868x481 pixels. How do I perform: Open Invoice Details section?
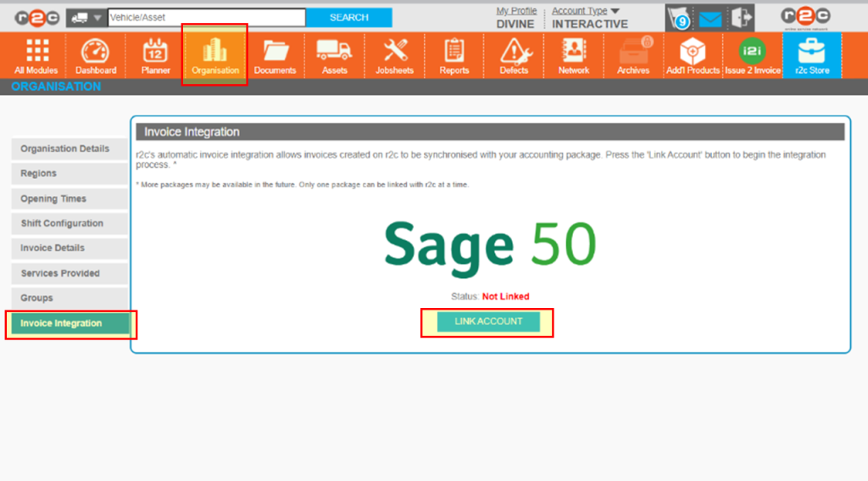click(x=70, y=248)
